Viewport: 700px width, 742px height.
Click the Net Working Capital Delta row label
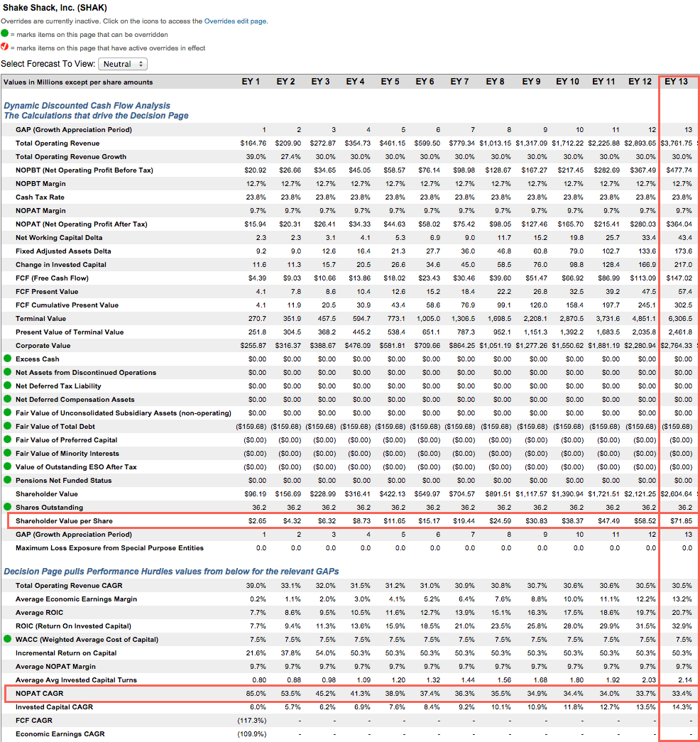click(59, 238)
